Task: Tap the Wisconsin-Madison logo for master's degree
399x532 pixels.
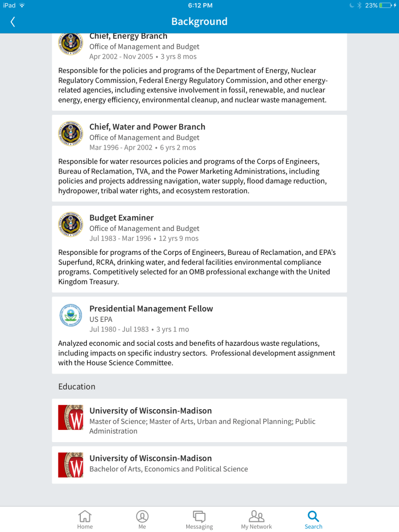Action: pyautogui.click(x=71, y=418)
